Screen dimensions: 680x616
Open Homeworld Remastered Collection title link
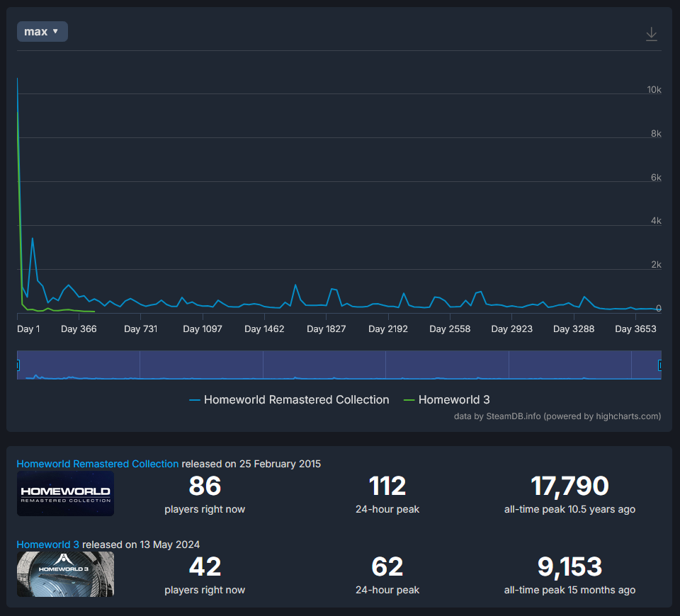[98, 464]
